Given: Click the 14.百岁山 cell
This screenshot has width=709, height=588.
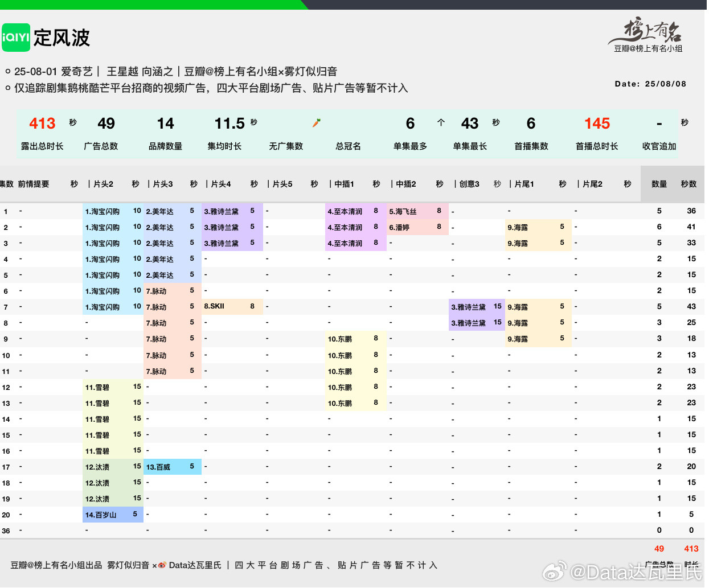Looking at the screenshot, I should click(x=101, y=515).
